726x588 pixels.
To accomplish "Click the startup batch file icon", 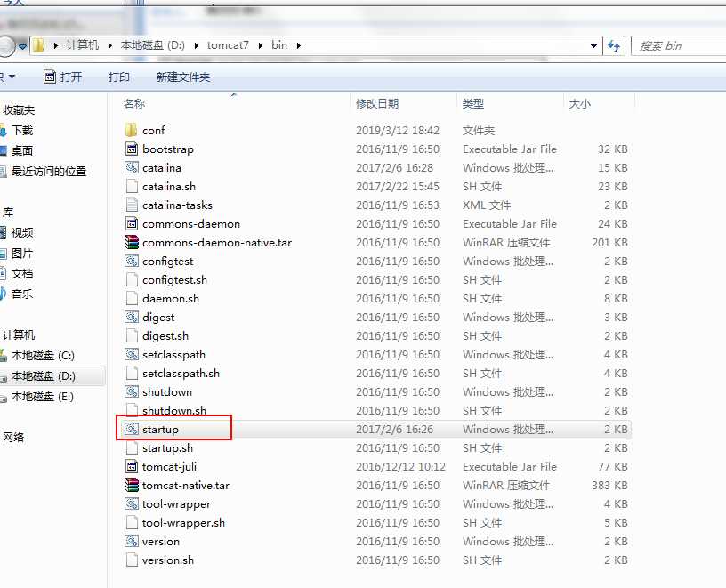I will 132,429.
